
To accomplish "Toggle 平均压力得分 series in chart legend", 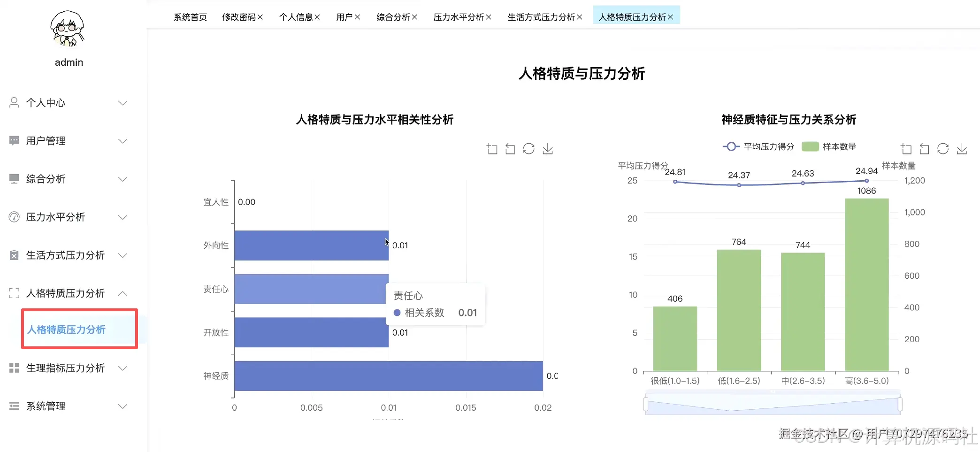I will click(758, 146).
